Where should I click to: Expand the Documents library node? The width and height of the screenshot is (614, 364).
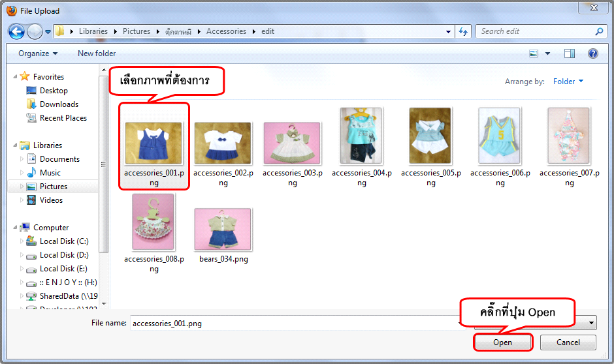pos(22,159)
